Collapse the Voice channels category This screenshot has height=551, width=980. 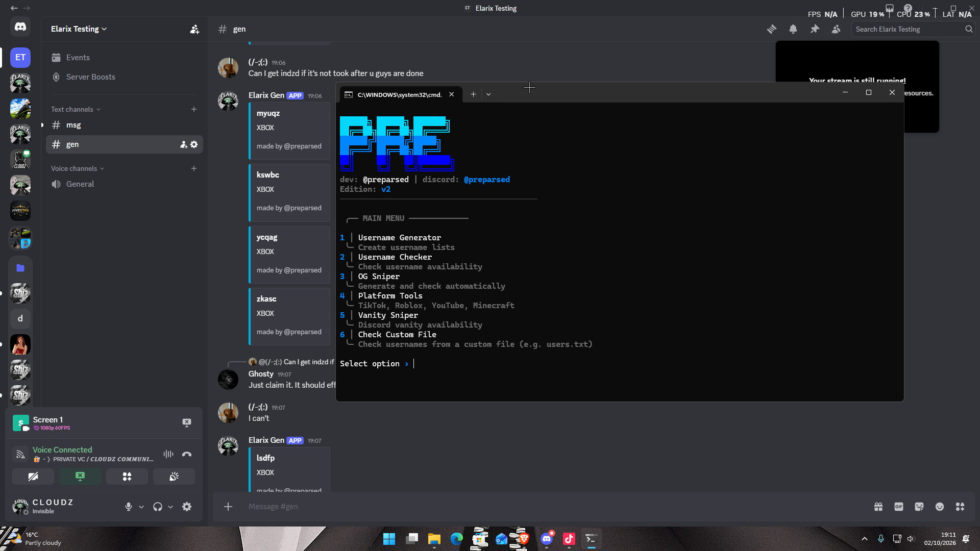78,168
